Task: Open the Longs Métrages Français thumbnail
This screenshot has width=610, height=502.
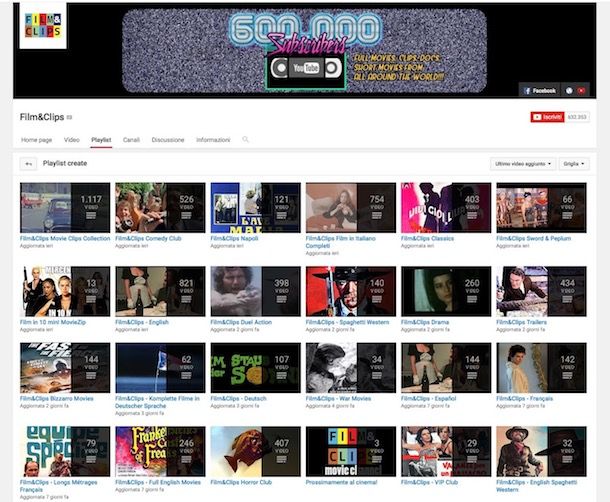Action: click(65, 451)
